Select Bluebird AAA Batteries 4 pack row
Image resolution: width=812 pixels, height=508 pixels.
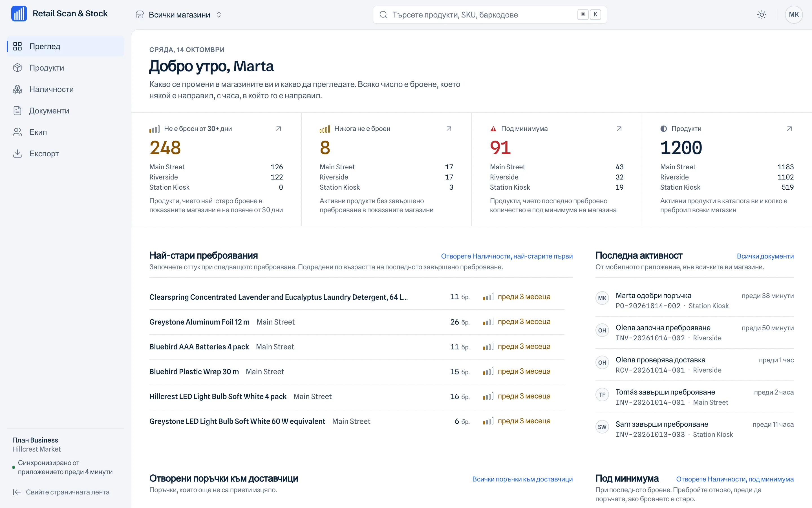(x=357, y=347)
